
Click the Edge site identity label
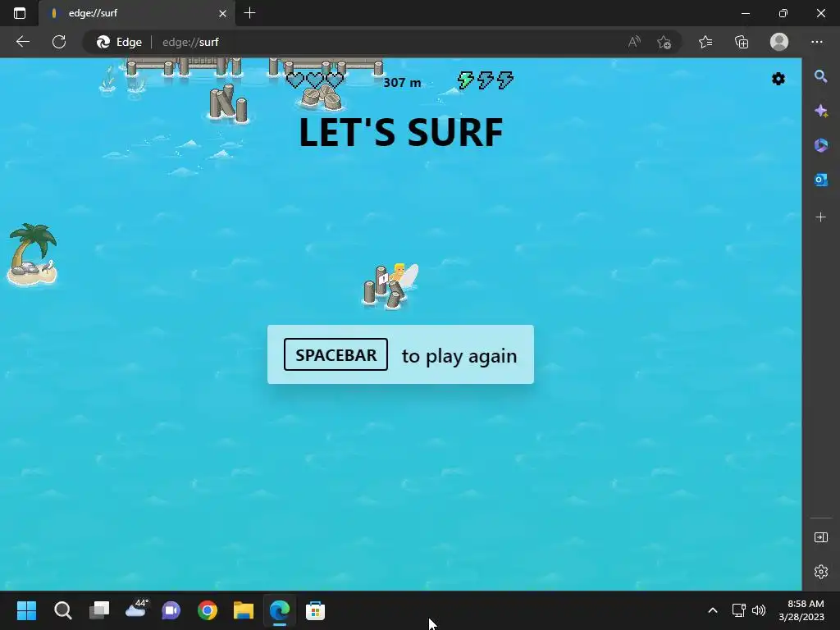click(x=120, y=42)
